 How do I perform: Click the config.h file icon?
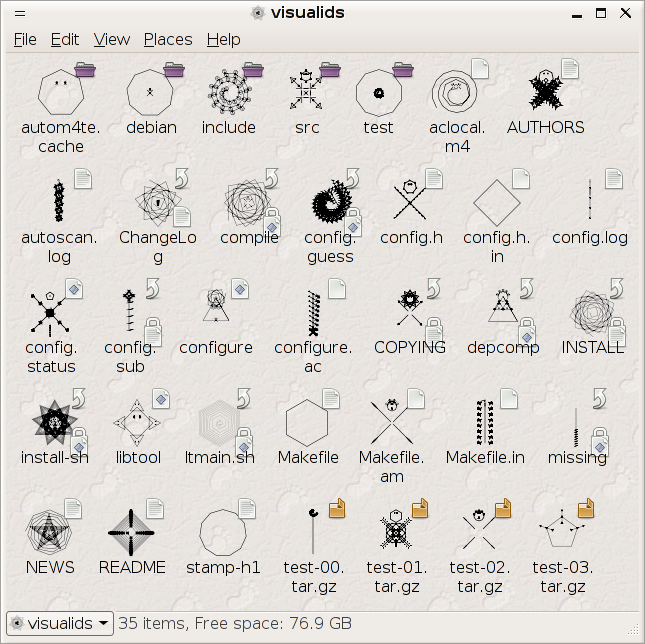[x=410, y=200]
